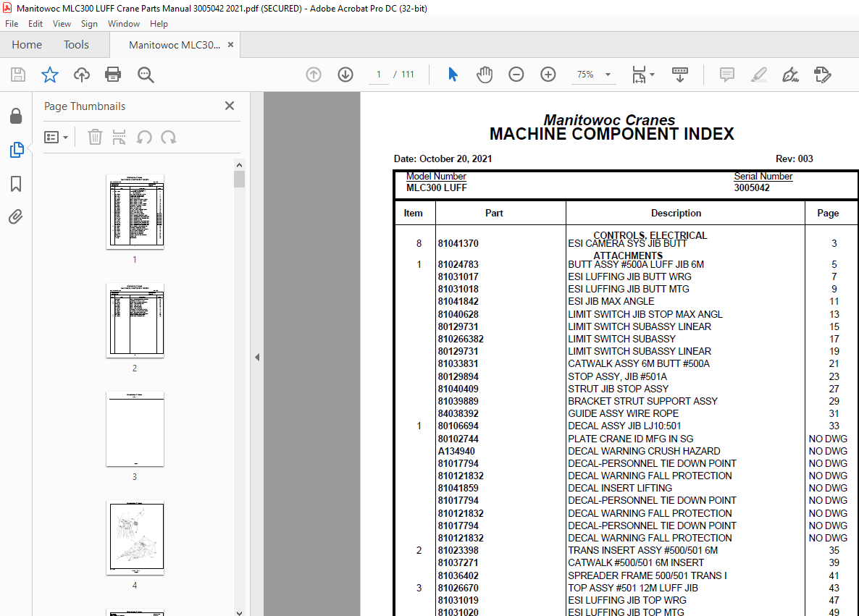The width and height of the screenshot is (859, 616).
Task: Open the Window menu
Action: point(124,24)
